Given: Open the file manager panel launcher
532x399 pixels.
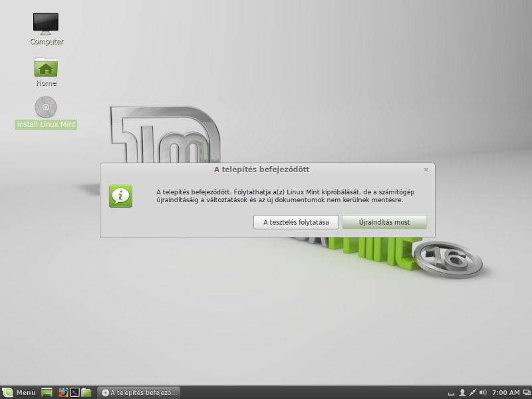Looking at the screenshot, I should tap(86, 392).
